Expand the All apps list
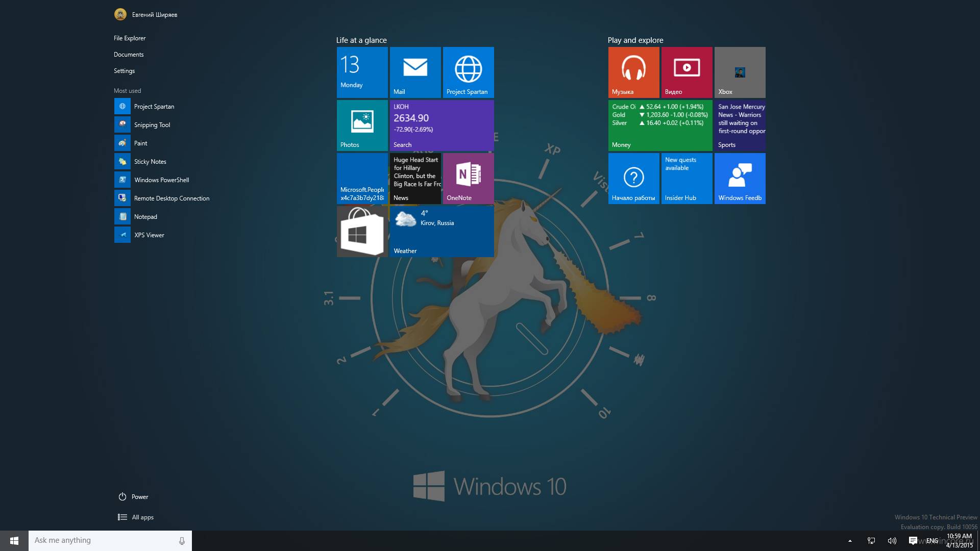 pyautogui.click(x=136, y=517)
